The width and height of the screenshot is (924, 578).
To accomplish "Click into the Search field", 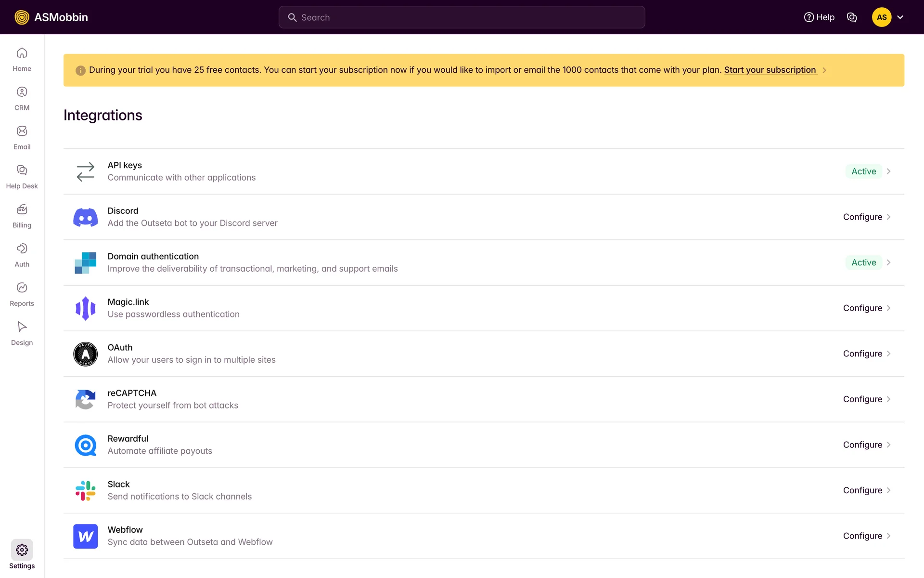I will pyautogui.click(x=462, y=17).
